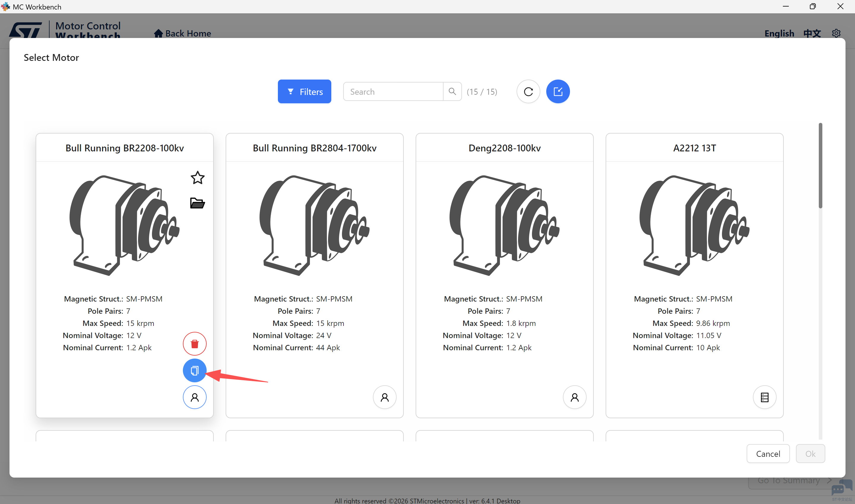This screenshot has height=504, width=855.
Task: Favorite the Bull Running BR2208-100kv motor star
Action: click(x=197, y=177)
